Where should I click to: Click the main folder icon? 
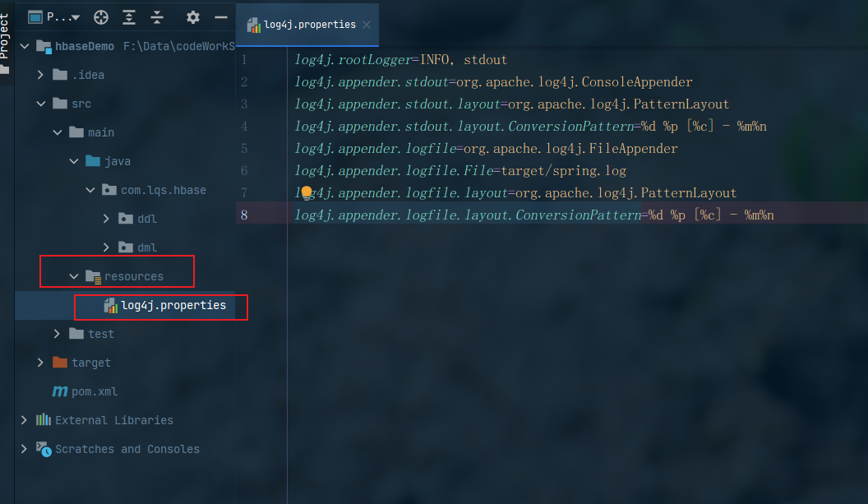pos(76,132)
